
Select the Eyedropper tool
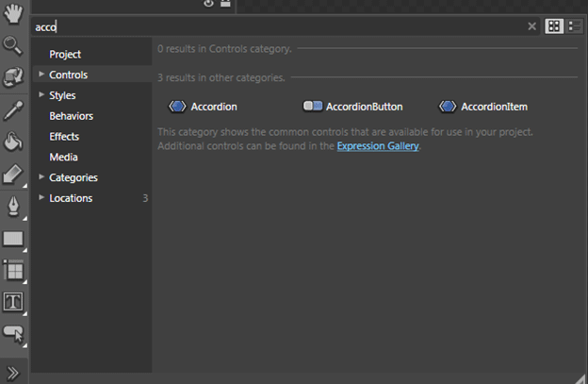point(13,110)
